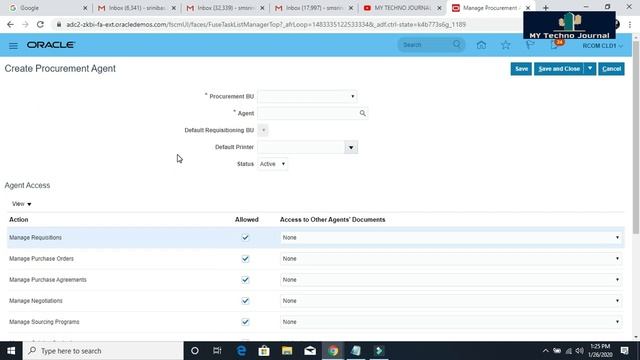640x360 pixels.
Task: Uncheck Allowed for Manage Purchase Orders
Action: (x=245, y=258)
